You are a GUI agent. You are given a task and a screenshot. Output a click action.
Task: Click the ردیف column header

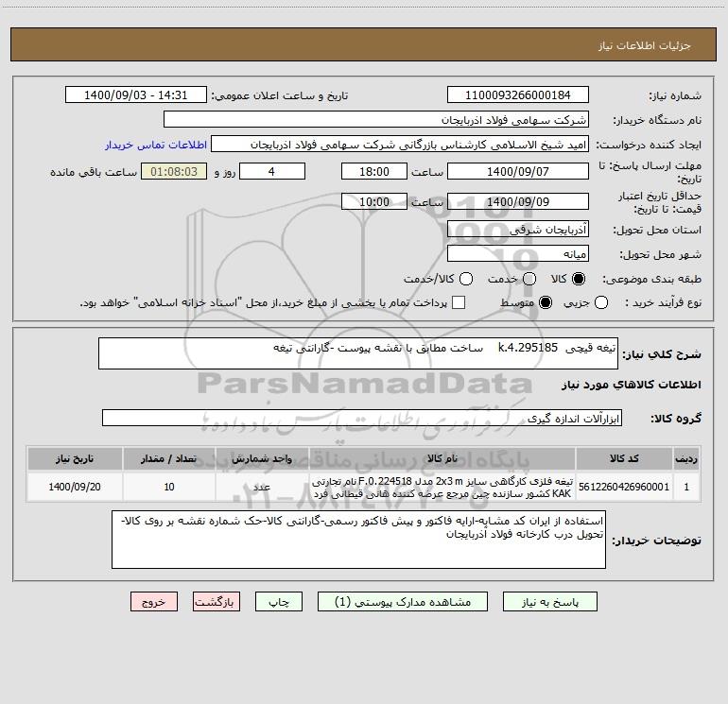point(686,458)
